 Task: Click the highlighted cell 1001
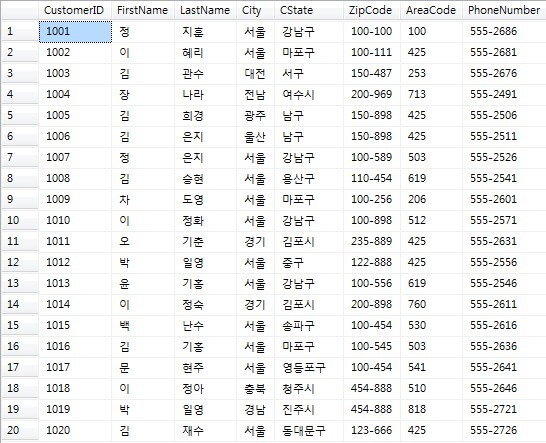(x=75, y=32)
